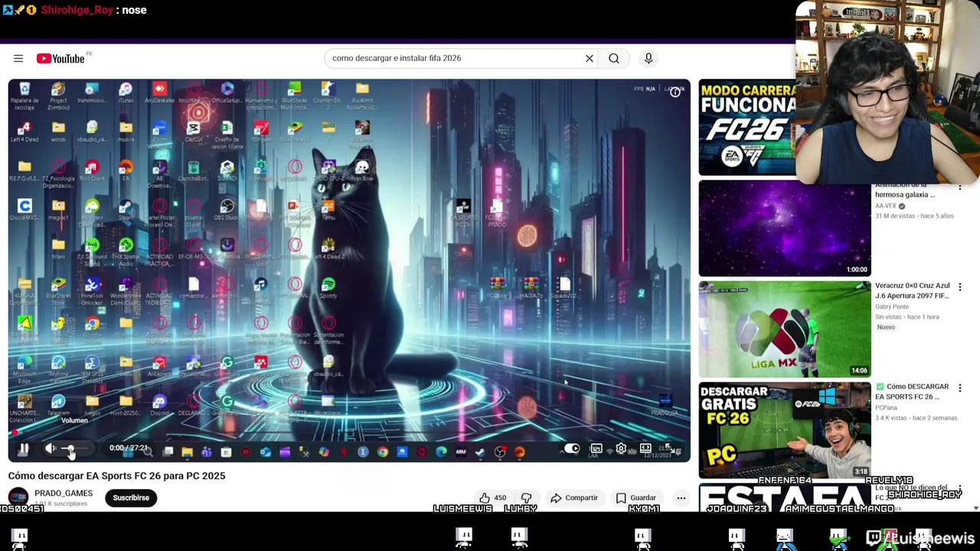
Task: Enter full screen on the video player
Action: pos(668,449)
